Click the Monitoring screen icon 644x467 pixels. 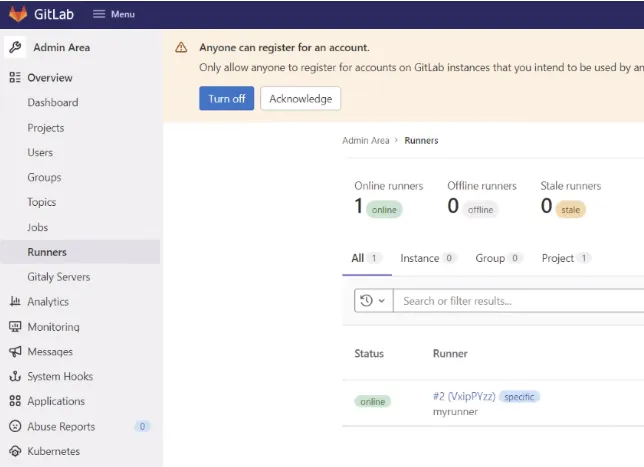[x=15, y=327]
